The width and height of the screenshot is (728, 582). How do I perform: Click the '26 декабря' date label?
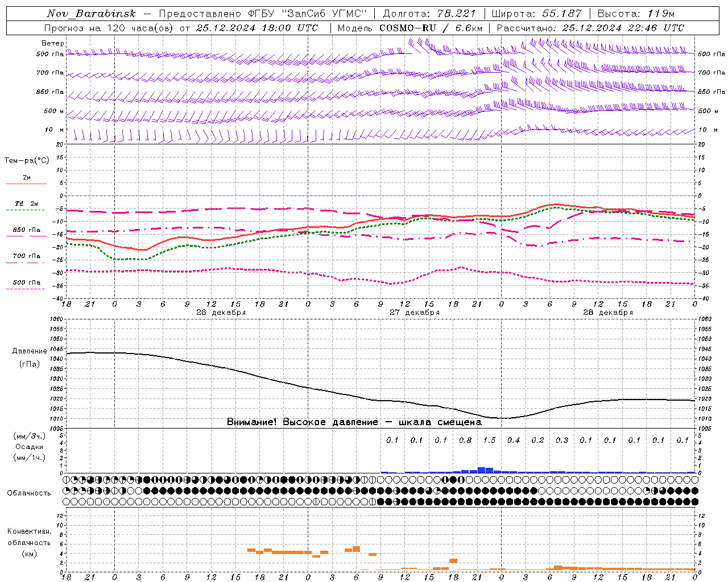tap(221, 313)
